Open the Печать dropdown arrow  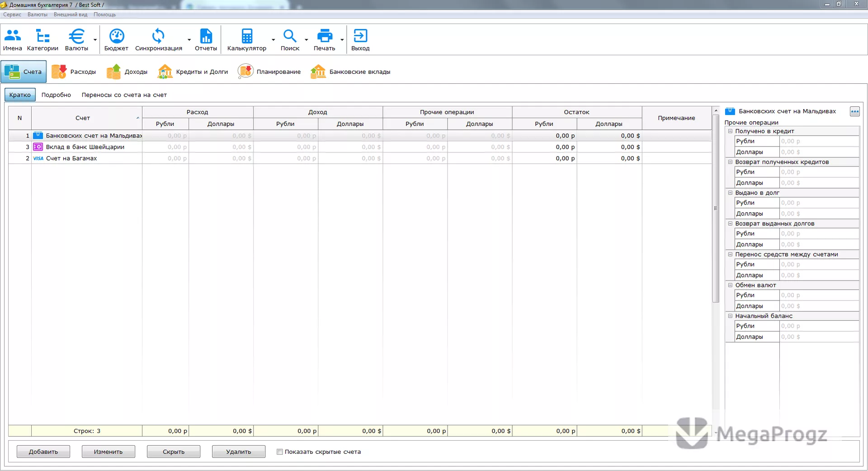click(342, 40)
